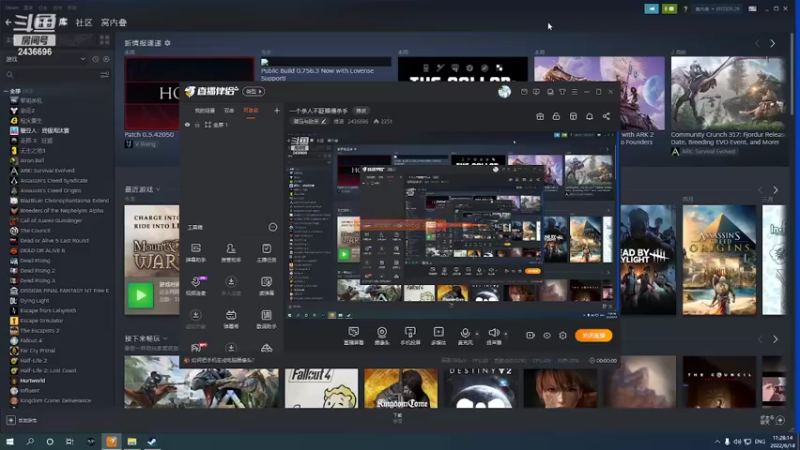Open Steam from Windows taskbar
Image resolution: width=800 pixels, height=450 pixels.
pyautogui.click(x=152, y=441)
